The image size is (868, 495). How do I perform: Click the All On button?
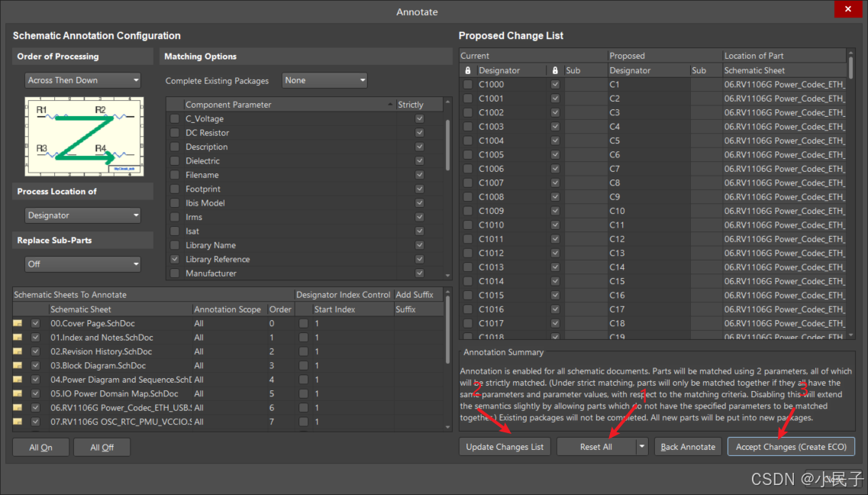[x=41, y=448]
